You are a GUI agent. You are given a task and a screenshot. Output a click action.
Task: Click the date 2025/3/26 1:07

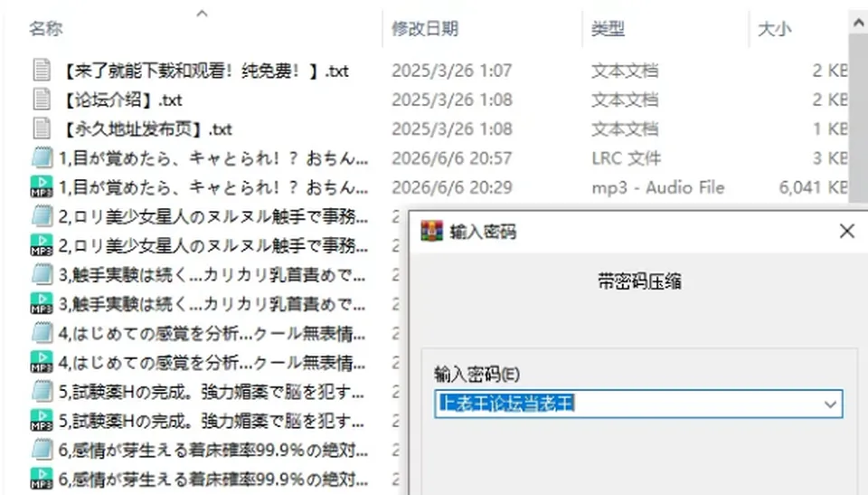(452, 71)
